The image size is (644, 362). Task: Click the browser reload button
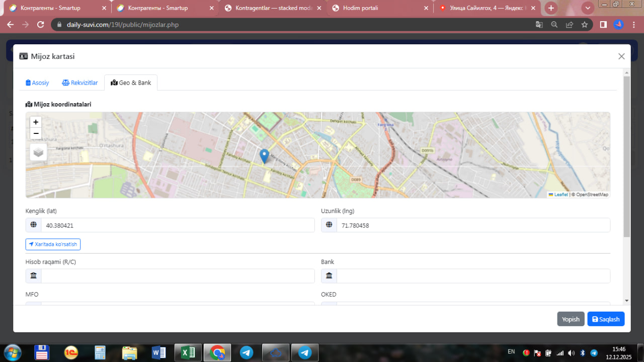pos(41,25)
